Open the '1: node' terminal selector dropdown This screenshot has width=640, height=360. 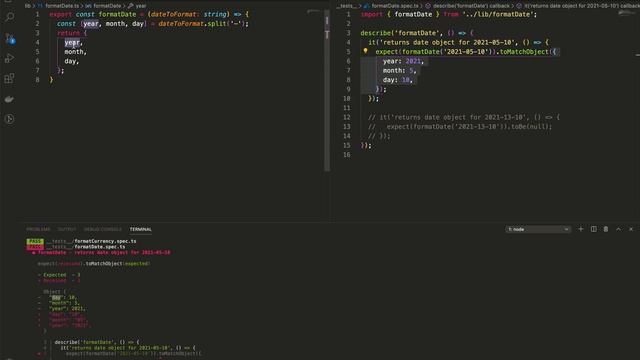tap(538, 229)
